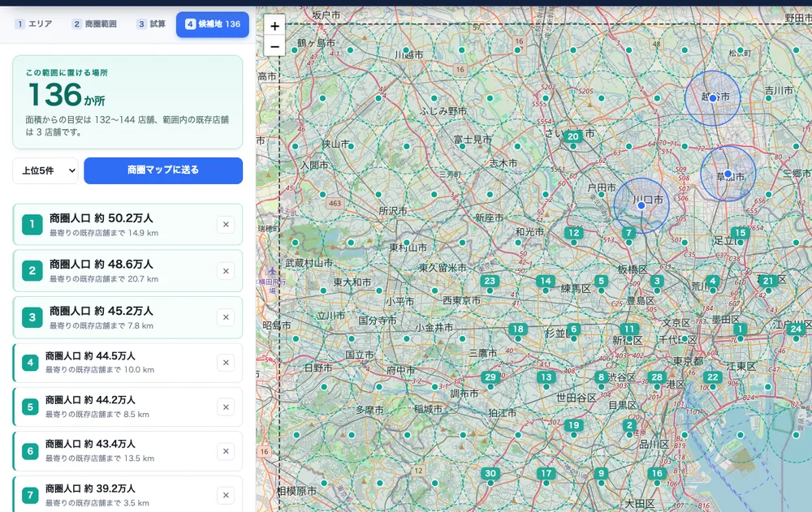Click existing store dot at 草加市

click(x=728, y=174)
